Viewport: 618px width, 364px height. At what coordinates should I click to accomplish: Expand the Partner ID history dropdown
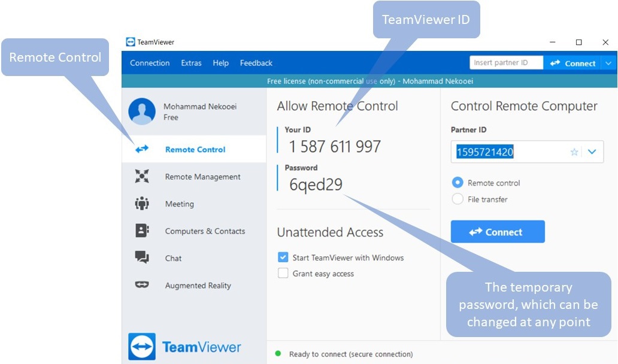[x=592, y=151]
